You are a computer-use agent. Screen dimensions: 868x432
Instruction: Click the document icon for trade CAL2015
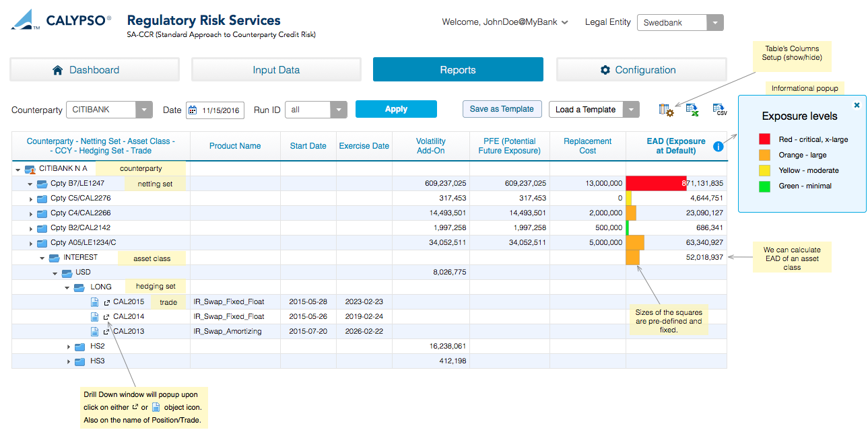click(x=95, y=302)
